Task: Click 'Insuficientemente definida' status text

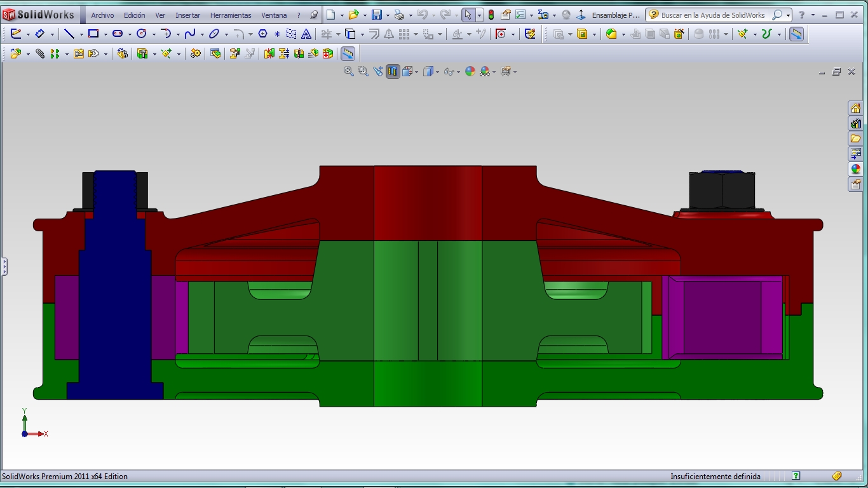Action: (x=715, y=476)
